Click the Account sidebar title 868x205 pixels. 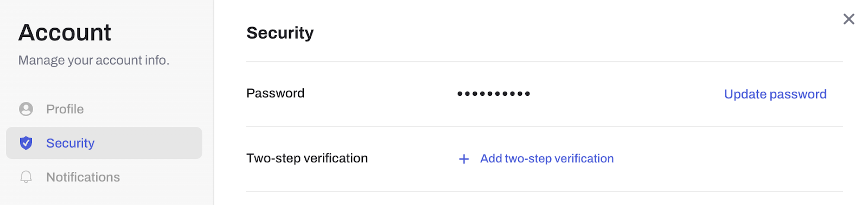tap(65, 33)
